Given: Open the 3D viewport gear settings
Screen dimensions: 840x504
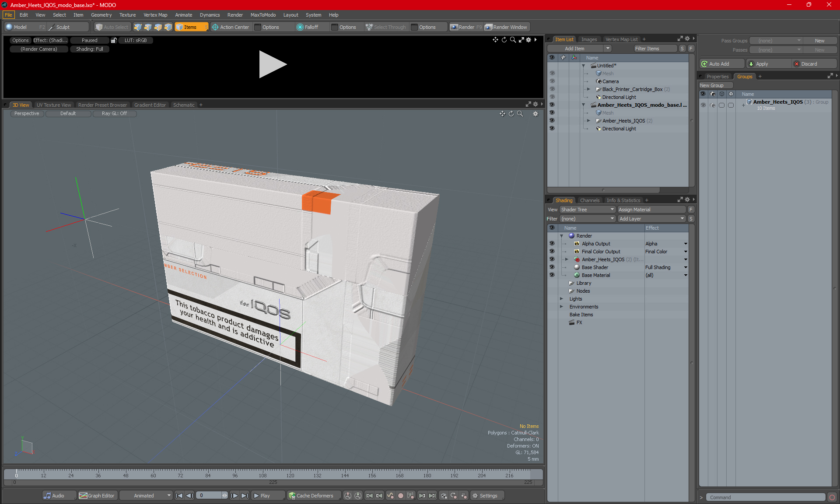Looking at the screenshot, I should (535, 114).
